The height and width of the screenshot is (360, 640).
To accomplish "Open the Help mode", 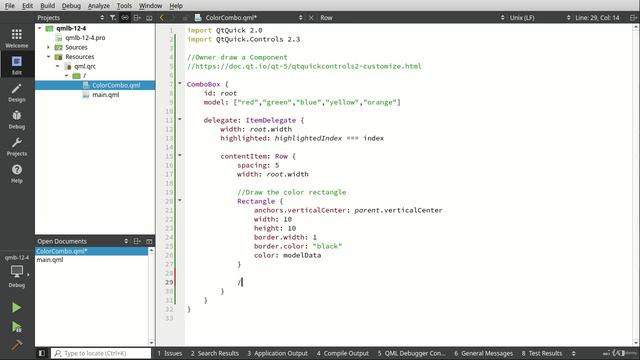I will (17, 173).
